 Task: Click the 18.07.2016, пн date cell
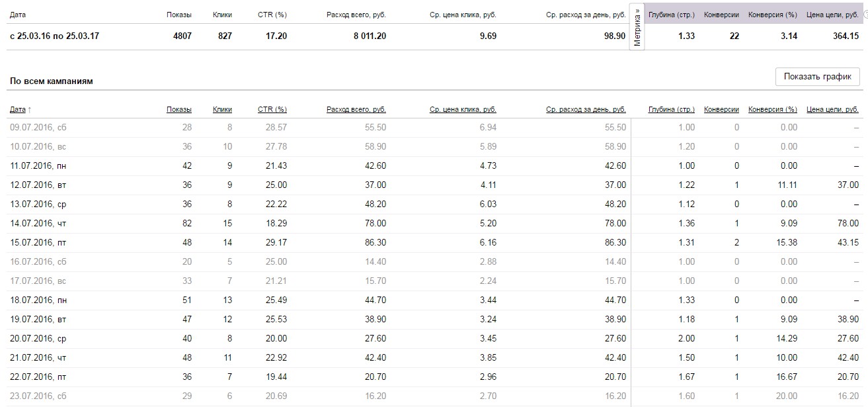(38, 300)
